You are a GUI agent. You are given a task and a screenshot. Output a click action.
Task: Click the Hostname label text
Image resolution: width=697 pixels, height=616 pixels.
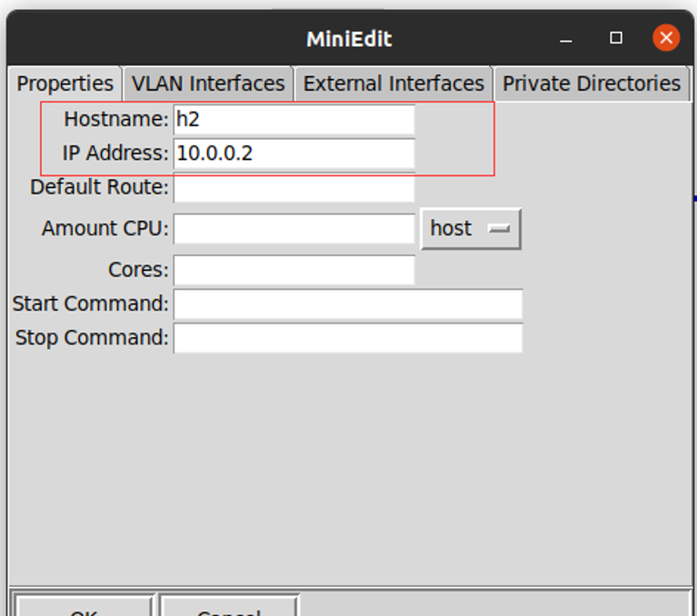[116, 119]
